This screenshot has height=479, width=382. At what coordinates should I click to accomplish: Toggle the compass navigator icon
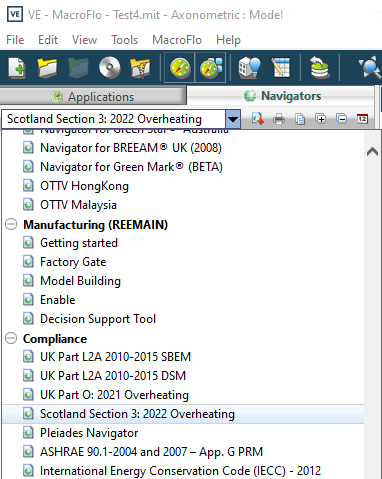[180, 68]
